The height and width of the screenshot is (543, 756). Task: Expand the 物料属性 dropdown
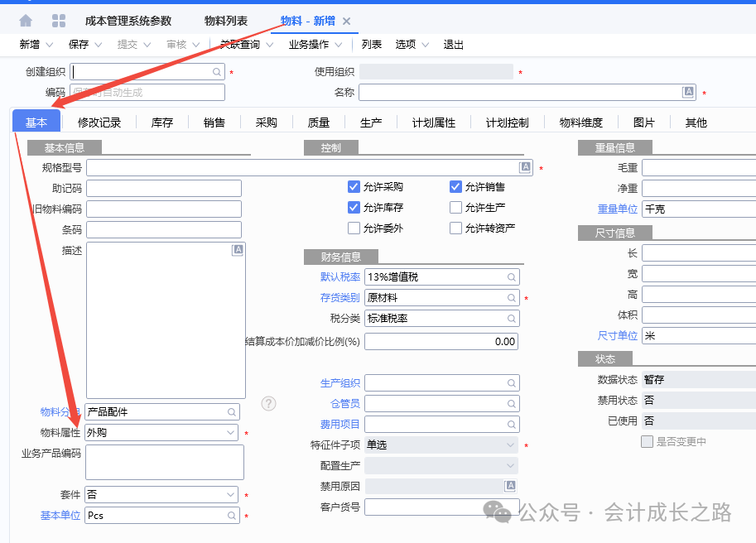[230, 433]
